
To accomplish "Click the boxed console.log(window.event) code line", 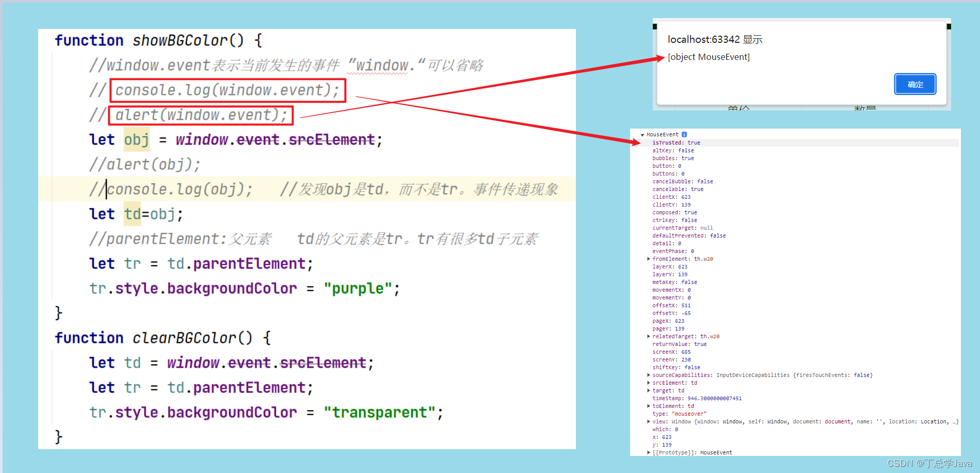I will [227, 90].
